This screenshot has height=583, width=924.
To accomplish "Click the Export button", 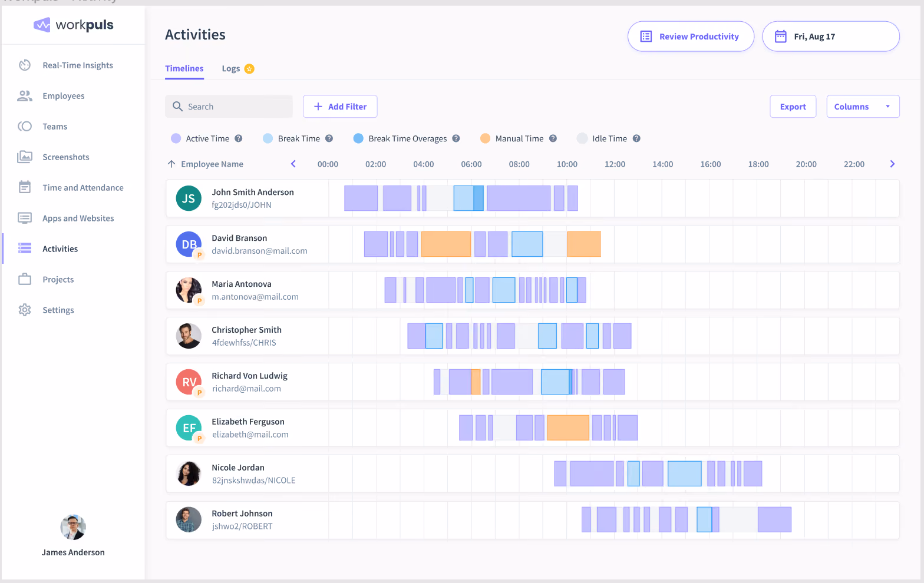I will tap(793, 107).
